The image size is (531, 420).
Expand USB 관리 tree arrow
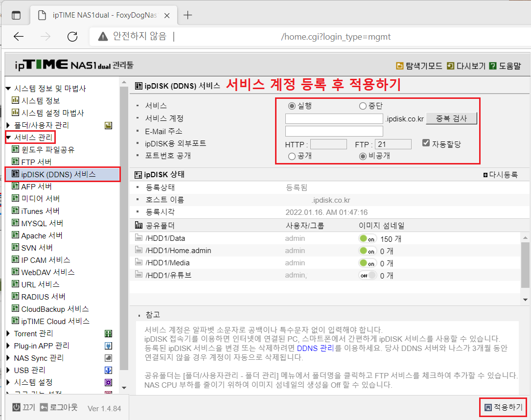click(x=8, y=370)
